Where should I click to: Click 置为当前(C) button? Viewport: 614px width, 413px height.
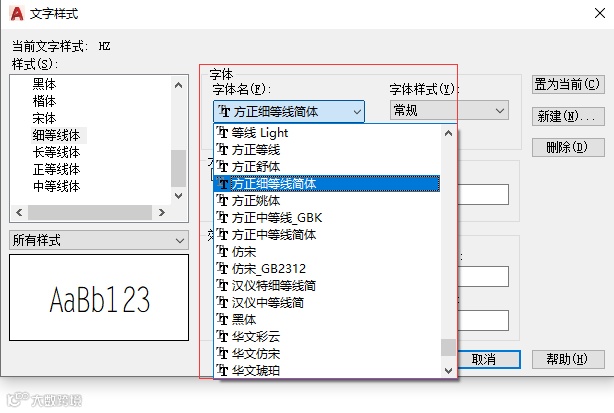(568, 85)
